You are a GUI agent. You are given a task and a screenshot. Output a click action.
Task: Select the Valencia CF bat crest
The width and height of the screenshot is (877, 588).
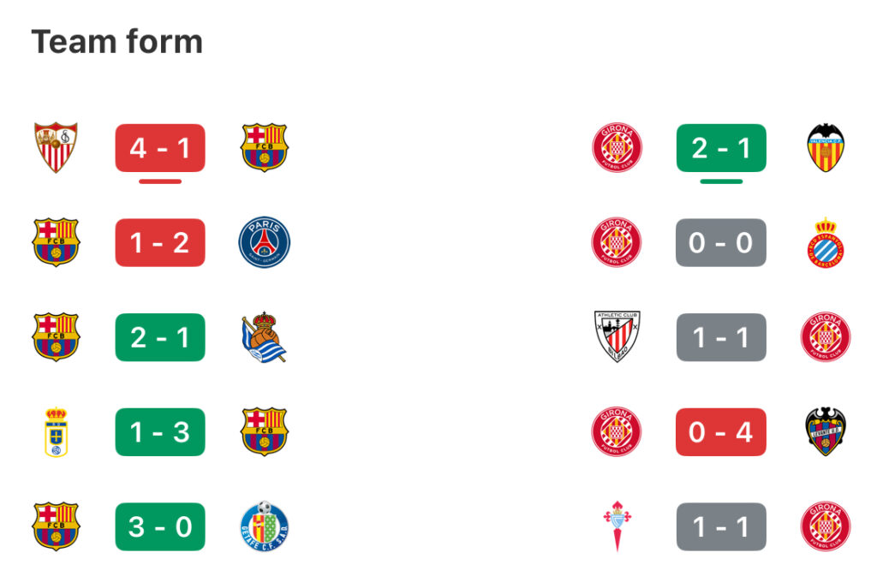pos(826,147)
